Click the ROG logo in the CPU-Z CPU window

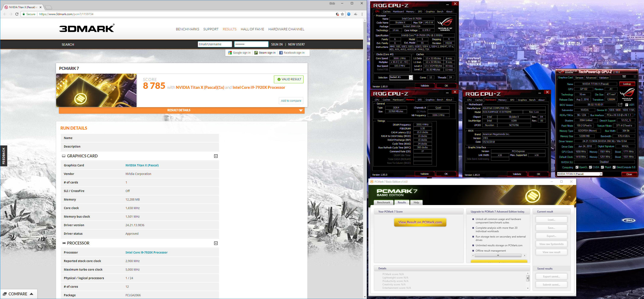[445, 24]
